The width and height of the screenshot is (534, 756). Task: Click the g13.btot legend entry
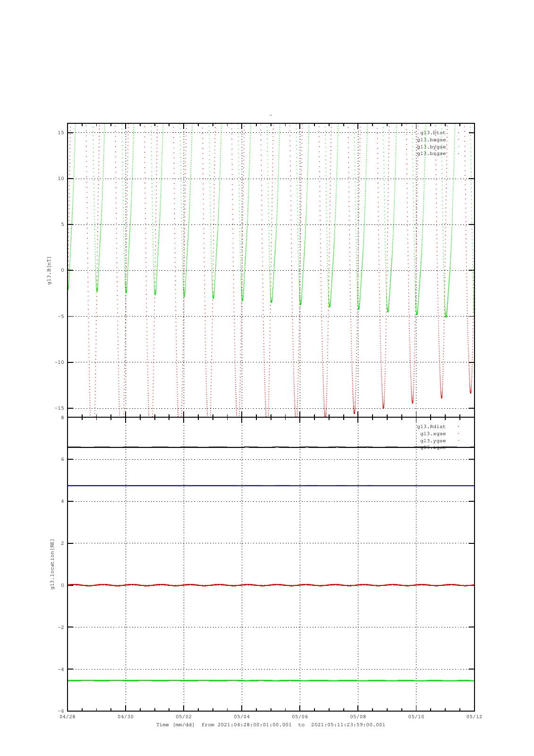tap(433, 133)
